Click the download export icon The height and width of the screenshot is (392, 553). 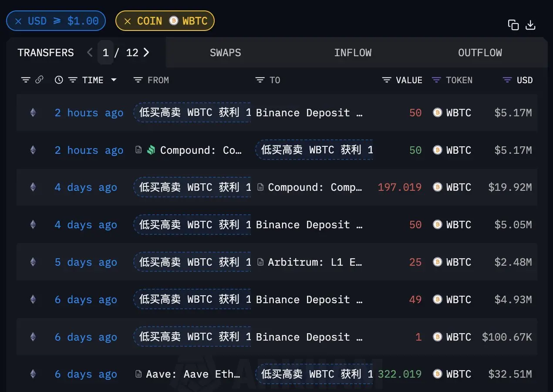click(531, 25)
